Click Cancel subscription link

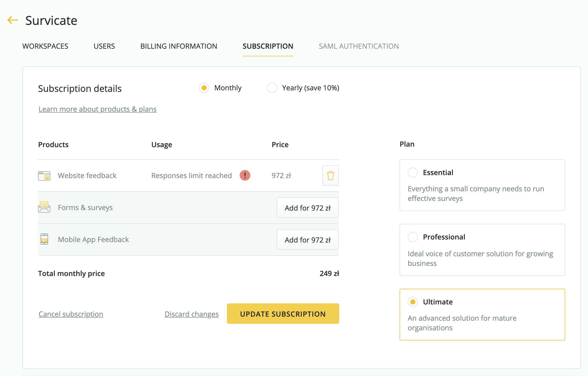[x=71, y=314]
